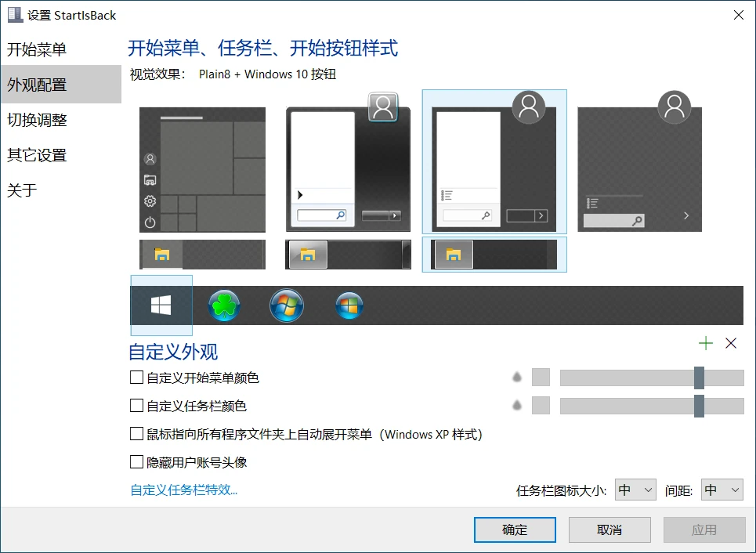Choose the green clover start button
The width and height of the screenshot is (756, 553).
224,305
